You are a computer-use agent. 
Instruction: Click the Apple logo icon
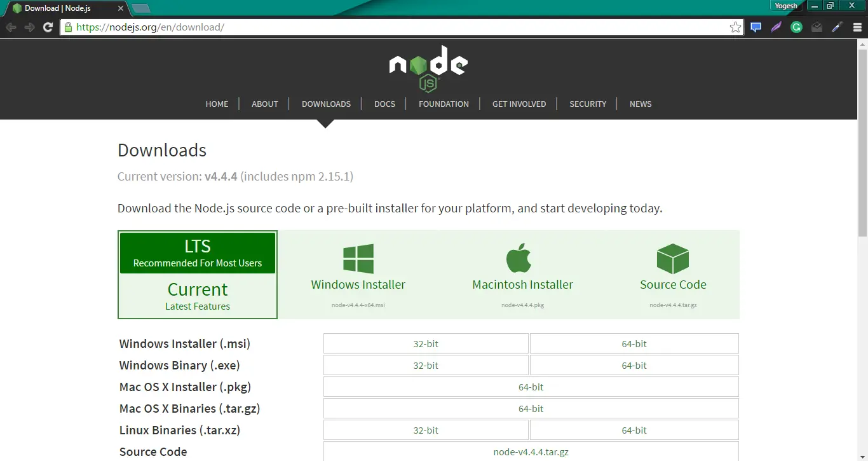519,258
